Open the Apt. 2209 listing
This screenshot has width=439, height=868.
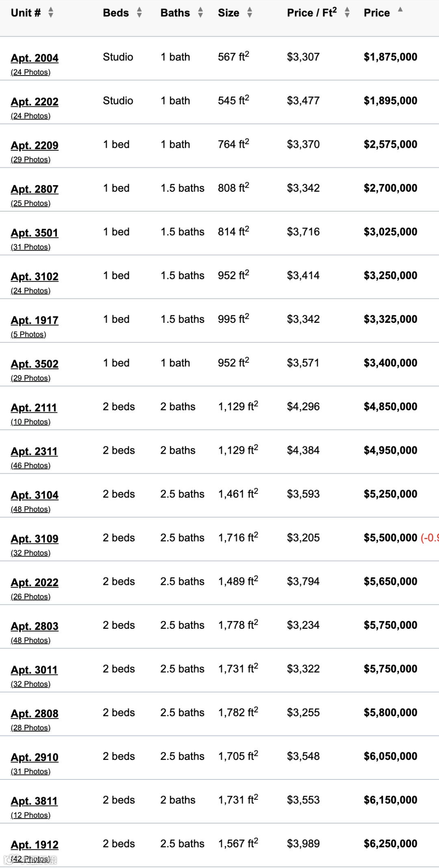coord(35,145)
